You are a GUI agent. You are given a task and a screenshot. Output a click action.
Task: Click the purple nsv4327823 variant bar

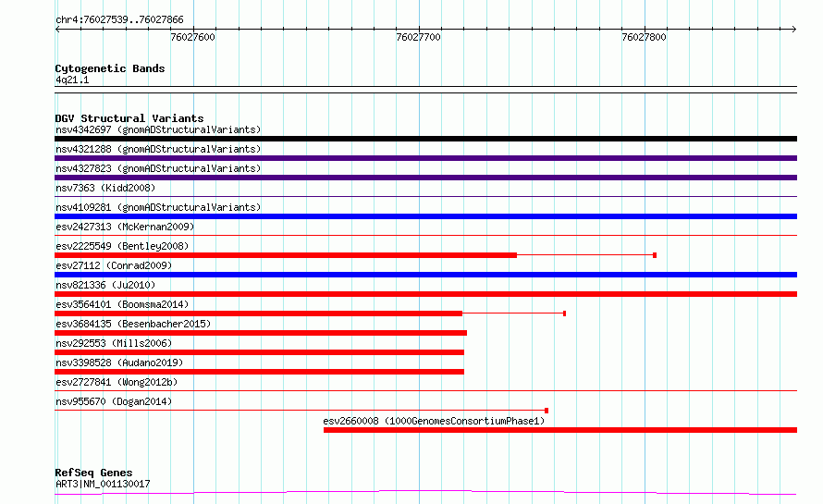(425, 178)
